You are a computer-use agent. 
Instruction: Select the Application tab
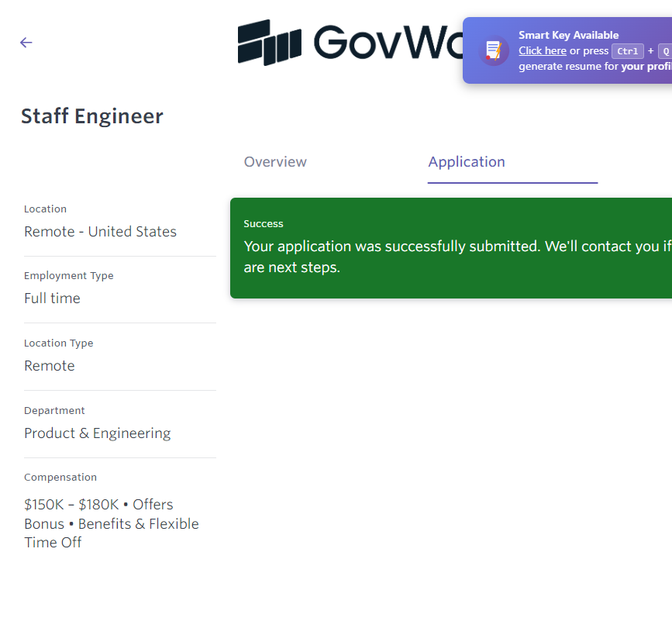click(x=467, y=162)
